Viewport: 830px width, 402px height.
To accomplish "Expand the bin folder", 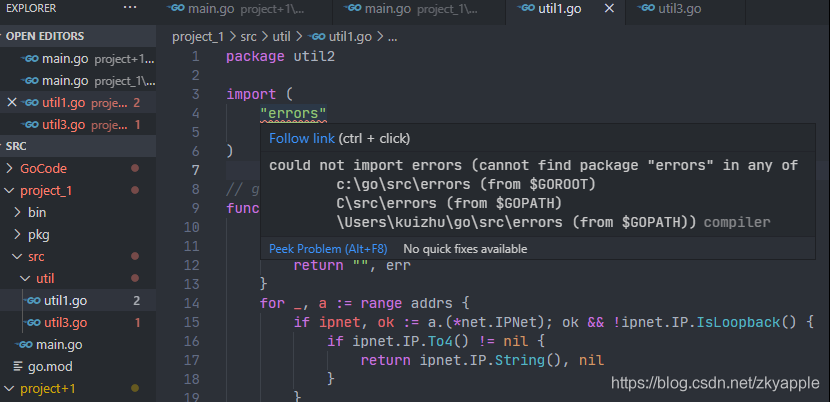I will (78, 212).
